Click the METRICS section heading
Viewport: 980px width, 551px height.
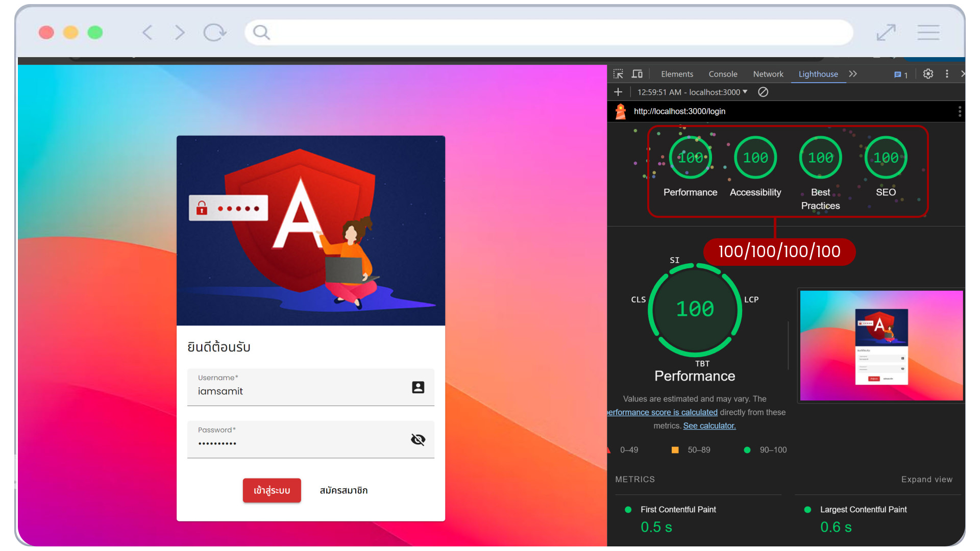coord(635,480)
